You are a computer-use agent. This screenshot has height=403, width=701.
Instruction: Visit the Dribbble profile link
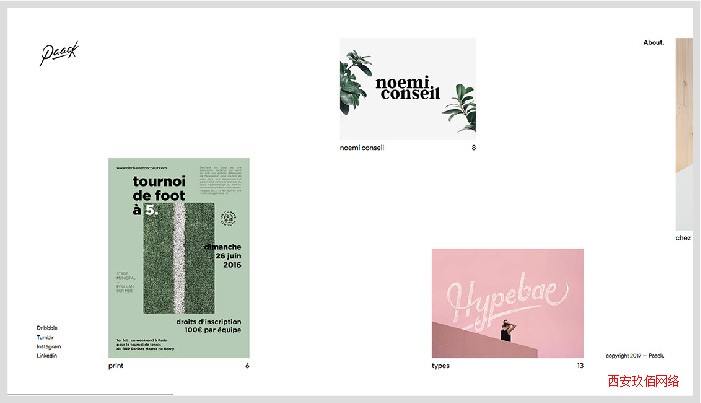click(x=47, y=328)
